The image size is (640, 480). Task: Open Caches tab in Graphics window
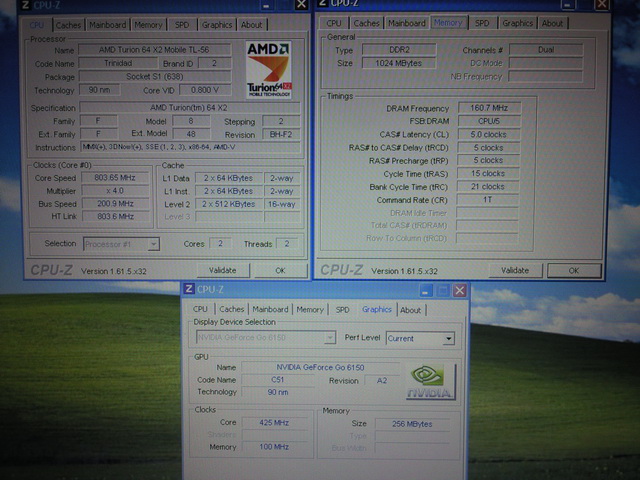tap(231, 309)
